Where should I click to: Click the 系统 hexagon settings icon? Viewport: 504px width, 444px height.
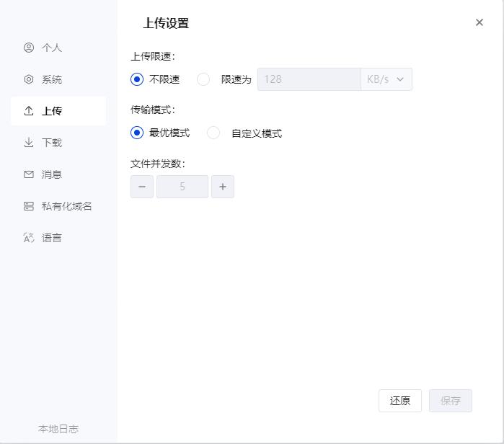point(29,79)
